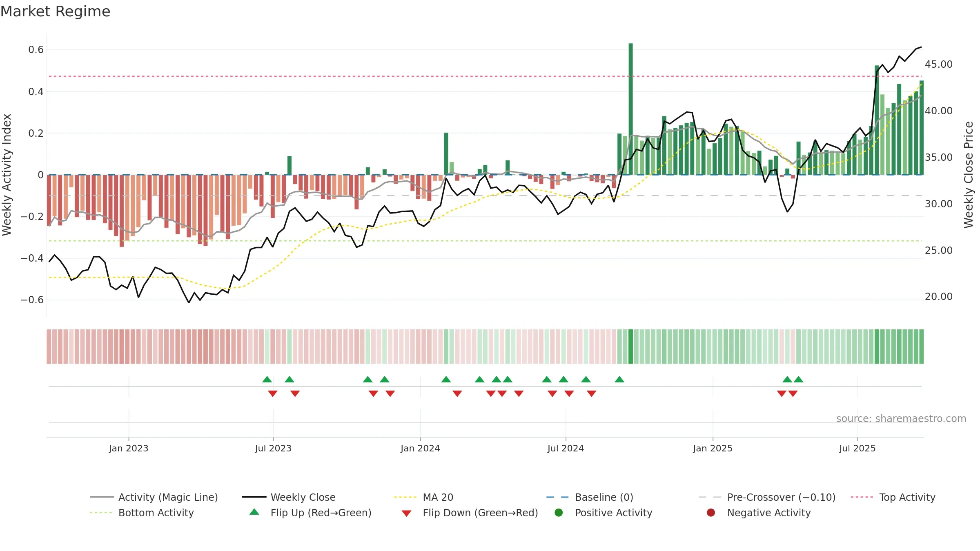Click the Jul 2025 x-axis label
This screenshot has width=980, height=551.
coord(857,449)
